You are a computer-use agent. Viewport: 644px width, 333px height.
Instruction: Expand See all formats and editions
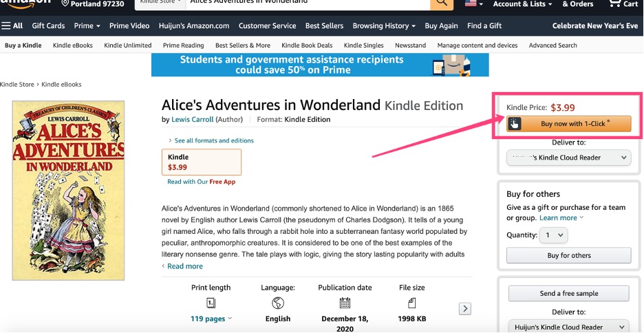pos(213,140)
